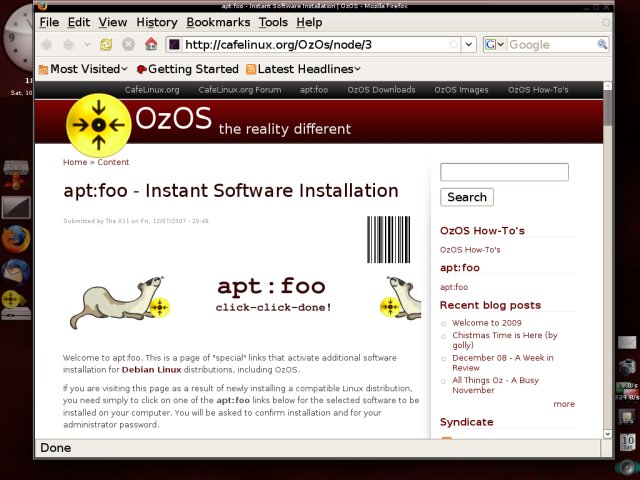The image size is (640, 480).
Task: Expand the Latest Headlines feed dropdown
Action: click(x=304, y=69)
